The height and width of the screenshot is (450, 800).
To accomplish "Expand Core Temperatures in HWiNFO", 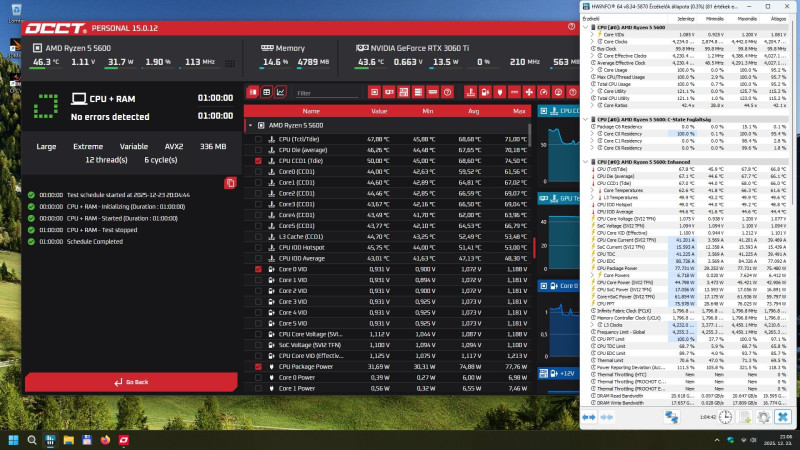I will coord(593,190).
